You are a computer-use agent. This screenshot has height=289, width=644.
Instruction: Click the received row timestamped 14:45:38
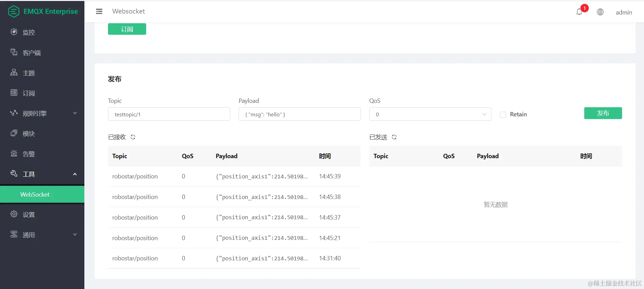click(x=234, y=197)
